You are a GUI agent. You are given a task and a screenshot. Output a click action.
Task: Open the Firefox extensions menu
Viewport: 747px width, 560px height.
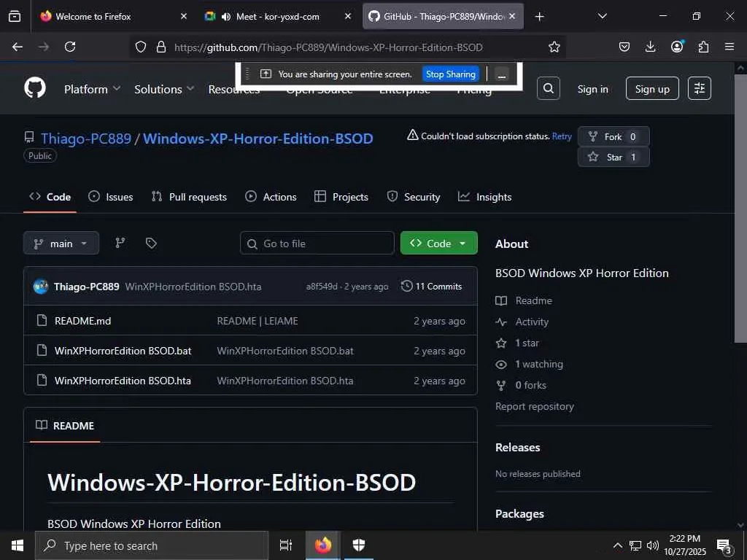pyautogui.click(x=703, y=47)
